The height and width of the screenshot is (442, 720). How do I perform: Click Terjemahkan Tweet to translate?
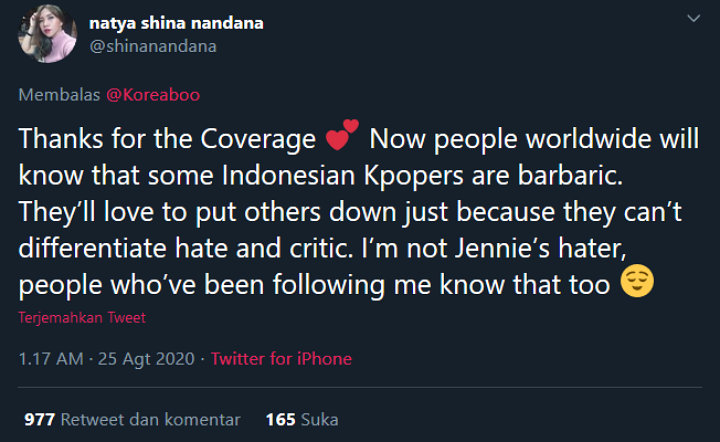(x=82, y=318)
